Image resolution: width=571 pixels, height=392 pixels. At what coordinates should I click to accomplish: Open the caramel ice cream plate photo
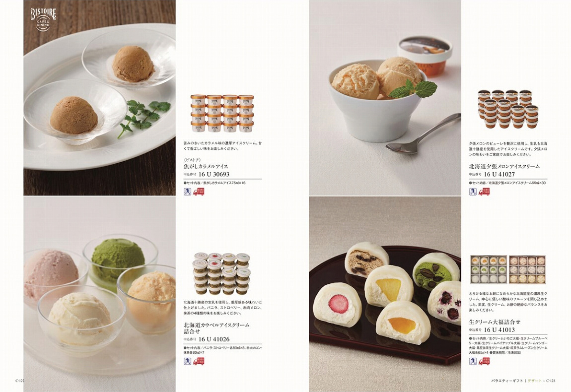(x=99, y=98)
